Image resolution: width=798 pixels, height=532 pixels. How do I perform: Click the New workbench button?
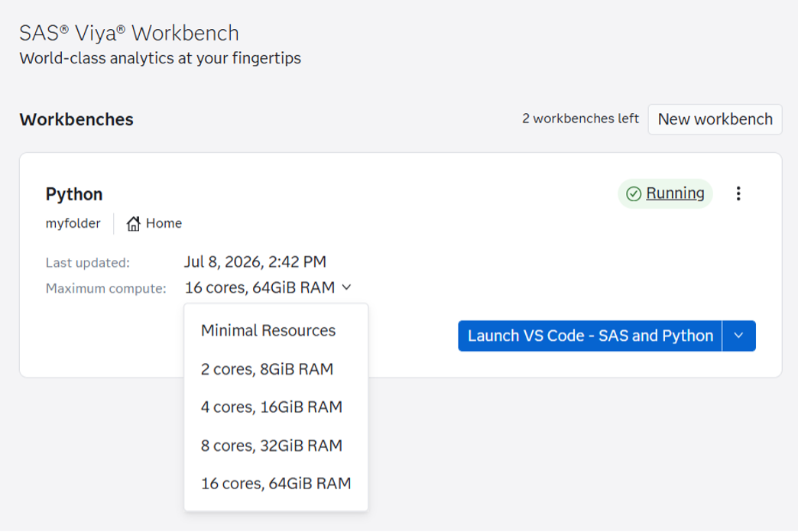715,119
